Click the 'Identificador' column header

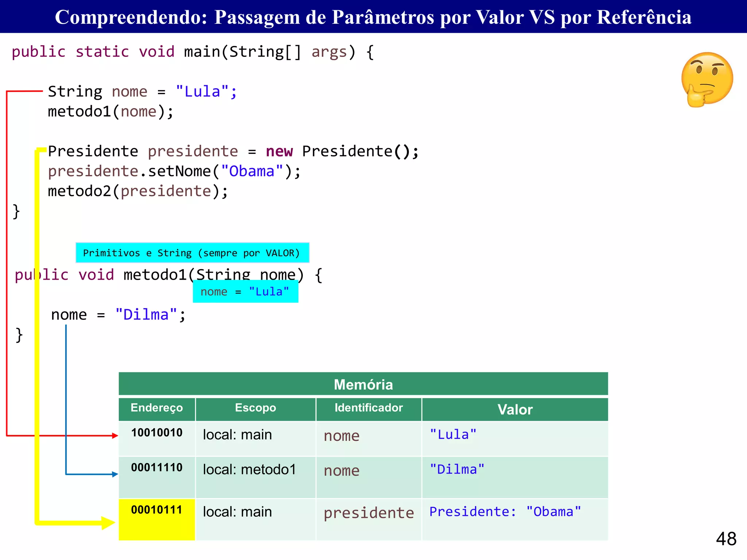pos(369,409)
